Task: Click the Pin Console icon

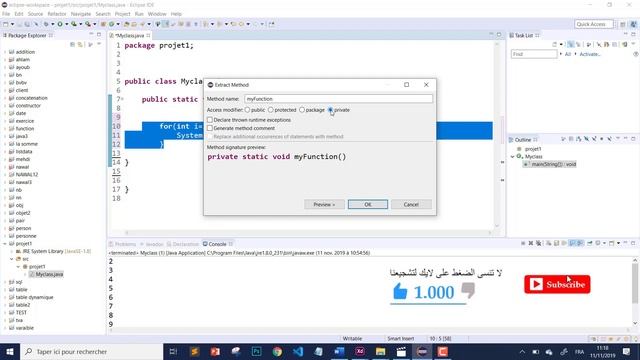Action: pyautogui.click(x=590, y=243)
